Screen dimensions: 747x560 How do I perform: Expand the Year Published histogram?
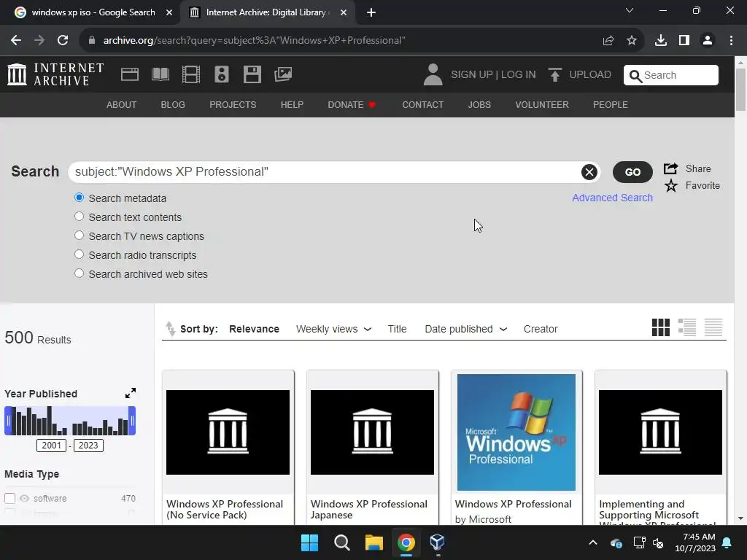pyautogui.click(x=131, y=393)
